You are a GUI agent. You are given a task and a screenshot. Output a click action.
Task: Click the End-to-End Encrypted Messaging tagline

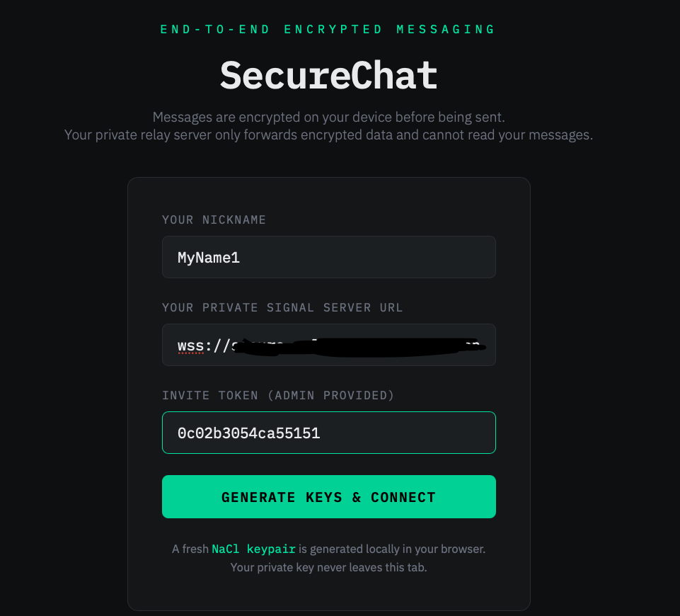pos(328,29)
